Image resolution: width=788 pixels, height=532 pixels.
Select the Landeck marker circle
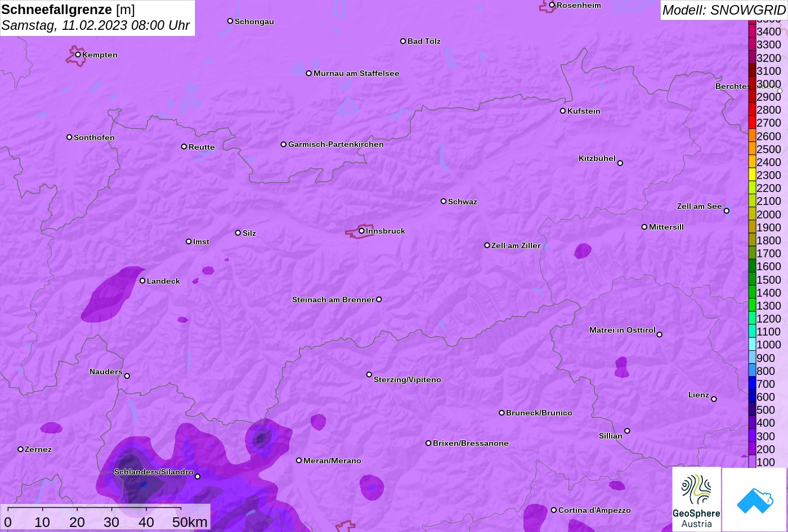click(x=142, y=280)
